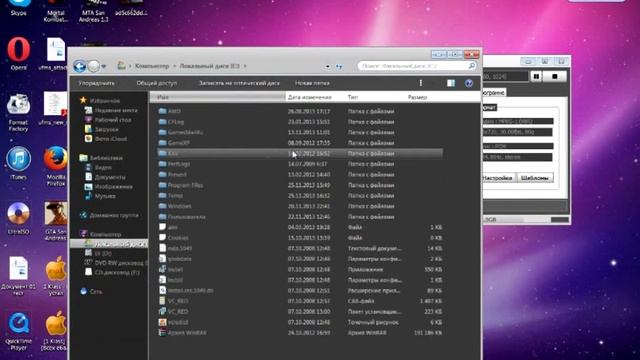
Task: Click the Приложение install file icon
Action: click(162, 269)
